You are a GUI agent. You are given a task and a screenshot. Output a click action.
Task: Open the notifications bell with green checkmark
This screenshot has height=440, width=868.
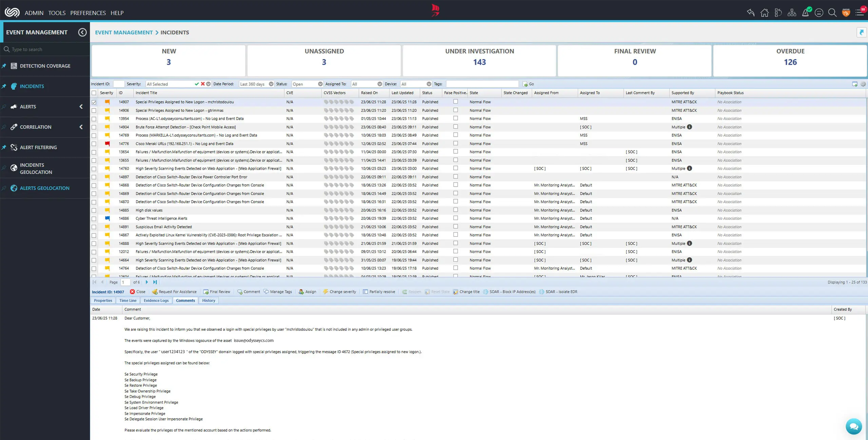click(806, 13)
